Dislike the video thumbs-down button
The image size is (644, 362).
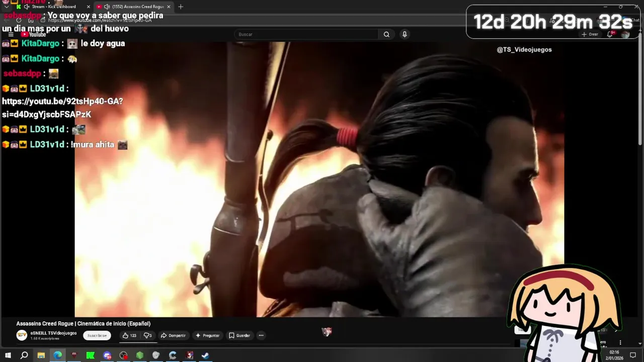click(x=147, y=335)
